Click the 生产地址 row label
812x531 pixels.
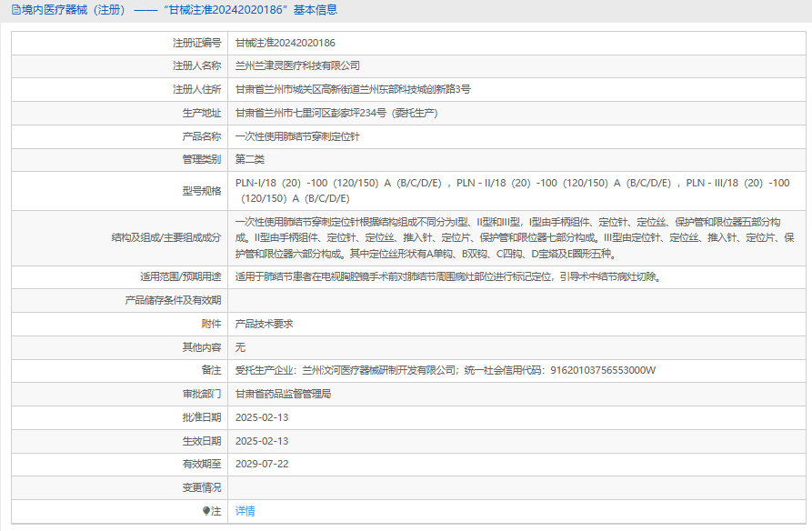(202, 113)
